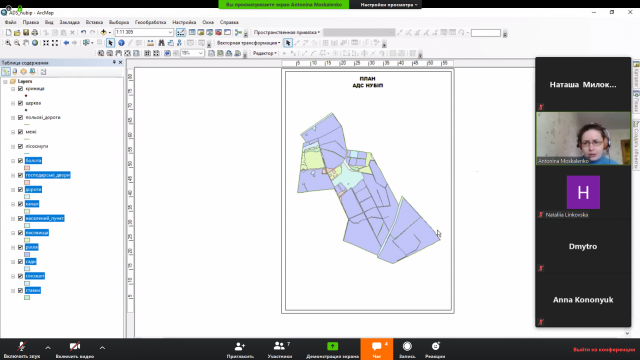Open the Find binoculars tool
Screen dimensions: 640x360
click(161, 43)
